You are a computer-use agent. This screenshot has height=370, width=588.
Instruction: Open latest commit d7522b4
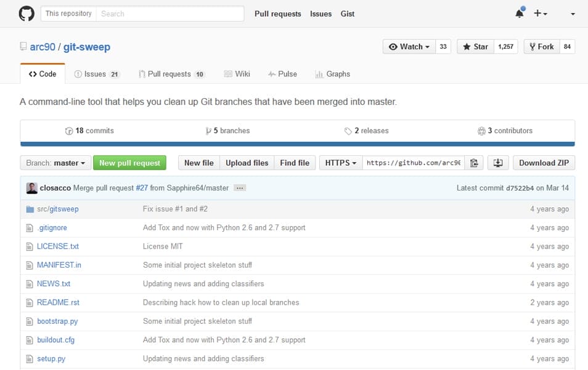pos(520,188)
